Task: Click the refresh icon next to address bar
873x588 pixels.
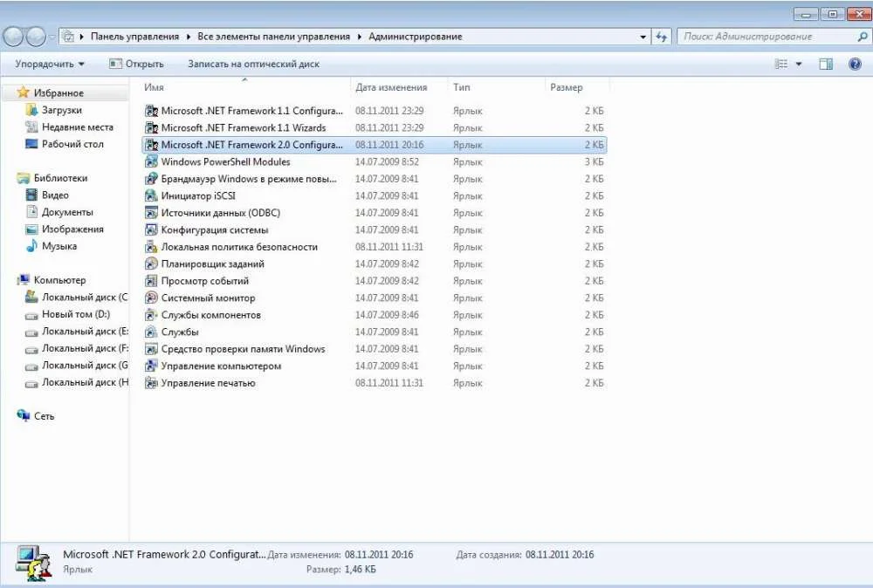Action: [661, 37]
